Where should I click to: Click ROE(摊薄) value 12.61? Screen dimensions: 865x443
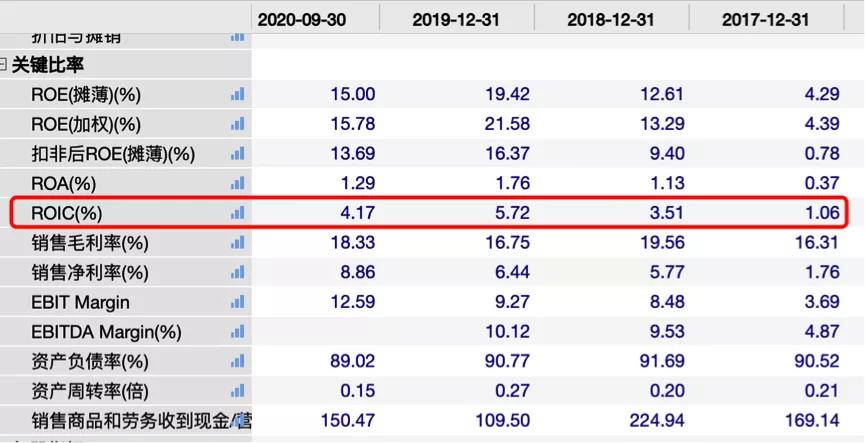[662, 94]
